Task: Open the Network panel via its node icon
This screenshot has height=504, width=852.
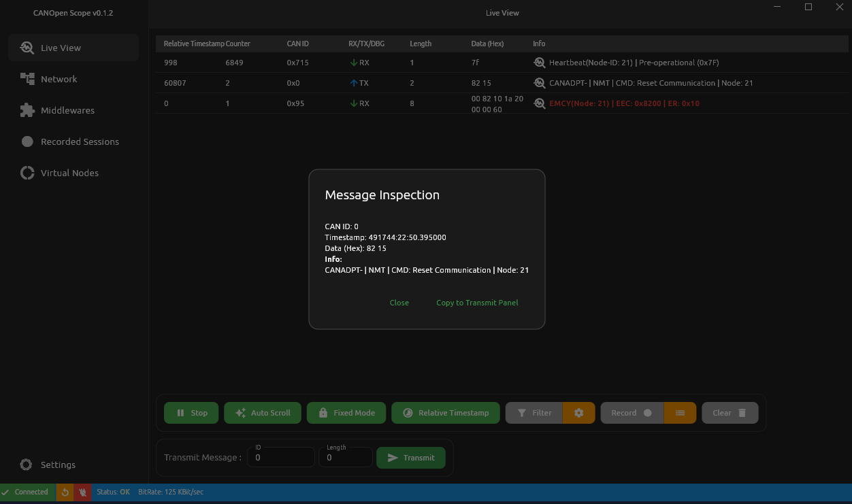Action: [x=27, y=79]
